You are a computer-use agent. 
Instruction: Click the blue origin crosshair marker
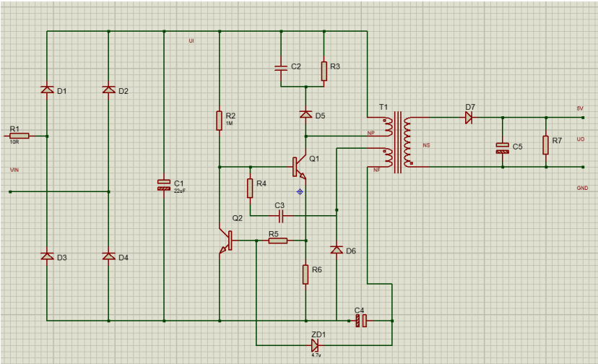(300, 191)
